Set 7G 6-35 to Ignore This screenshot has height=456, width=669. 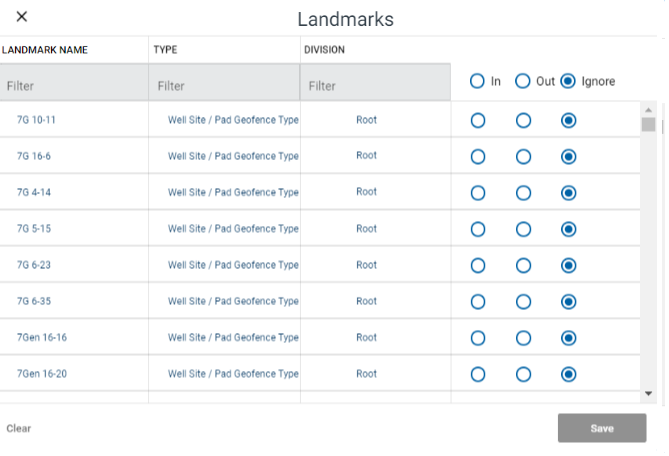click(x=568, y=302)
